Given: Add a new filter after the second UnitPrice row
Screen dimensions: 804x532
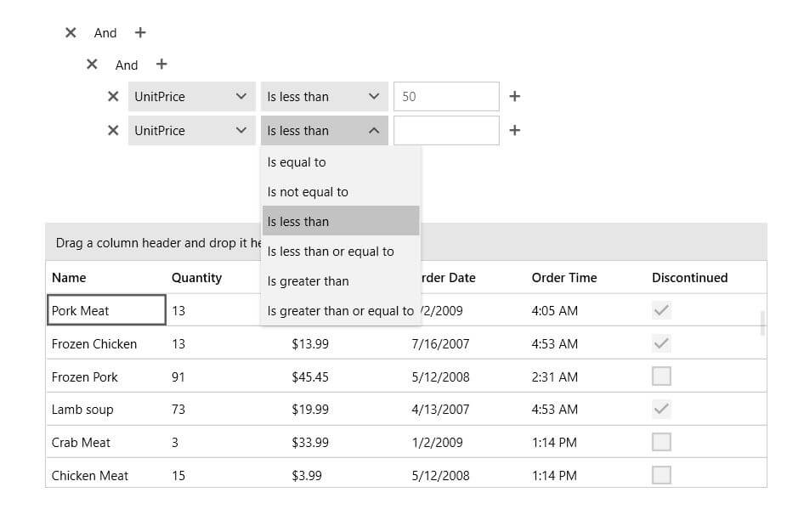Looking at the screenshot, I should [x=514, y=130].
